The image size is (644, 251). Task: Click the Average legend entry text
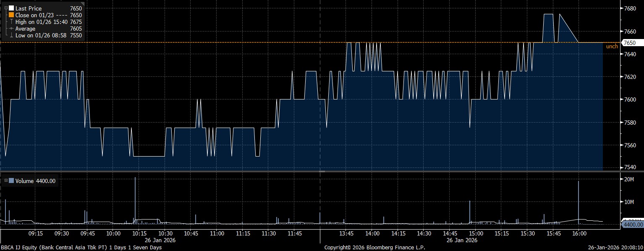25,29
